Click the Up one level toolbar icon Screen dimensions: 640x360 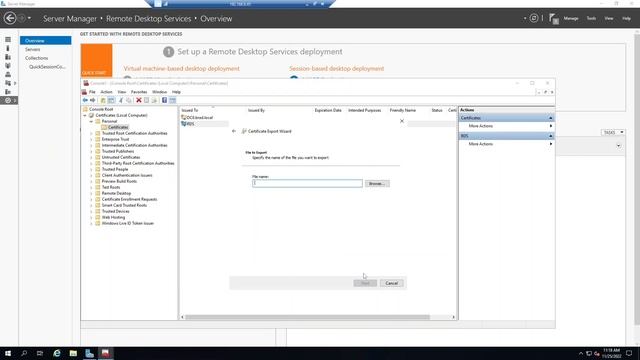tap(103, 100)
